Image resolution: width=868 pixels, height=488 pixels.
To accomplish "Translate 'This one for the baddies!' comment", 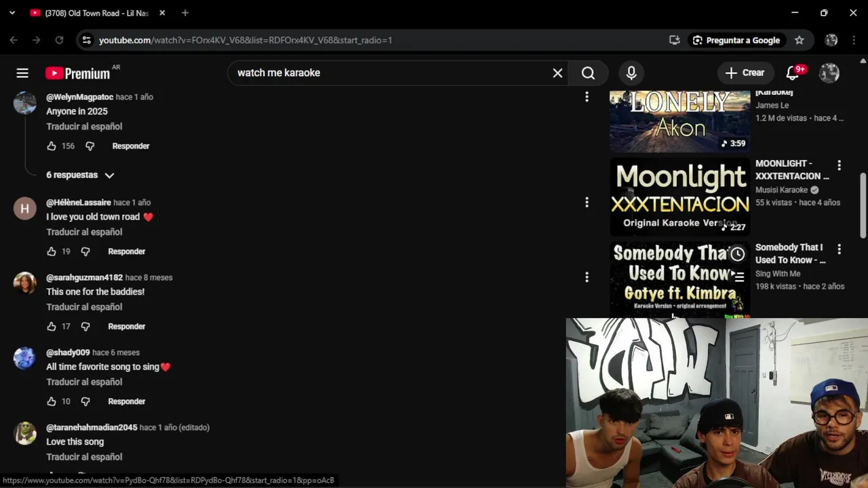I will pyautogui.click(x=84, y=307).
